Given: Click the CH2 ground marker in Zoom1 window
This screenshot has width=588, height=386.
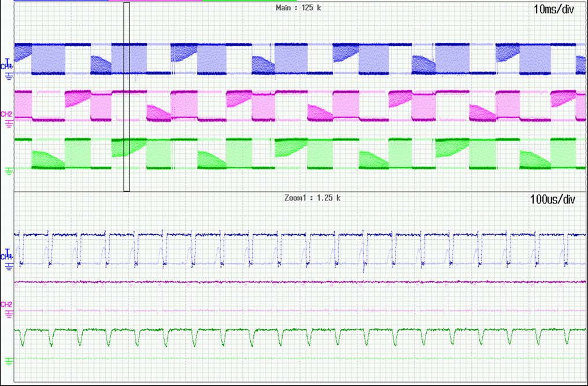Looking at the screenshot, I should coord(8,314).
